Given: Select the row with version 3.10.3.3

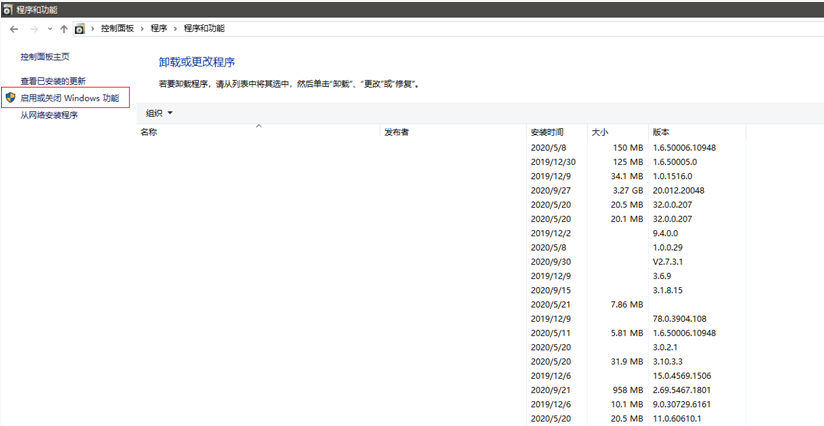Looking at the screenshot, I should point(441,361).
